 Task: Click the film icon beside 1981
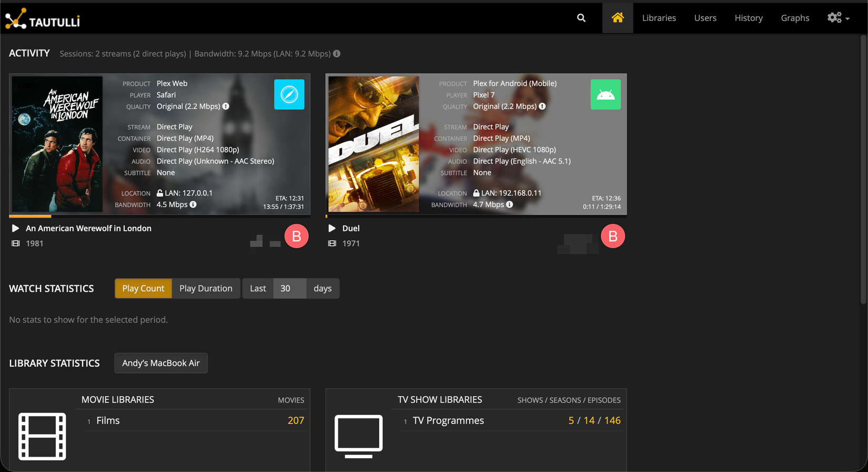[x=16, y=243]
